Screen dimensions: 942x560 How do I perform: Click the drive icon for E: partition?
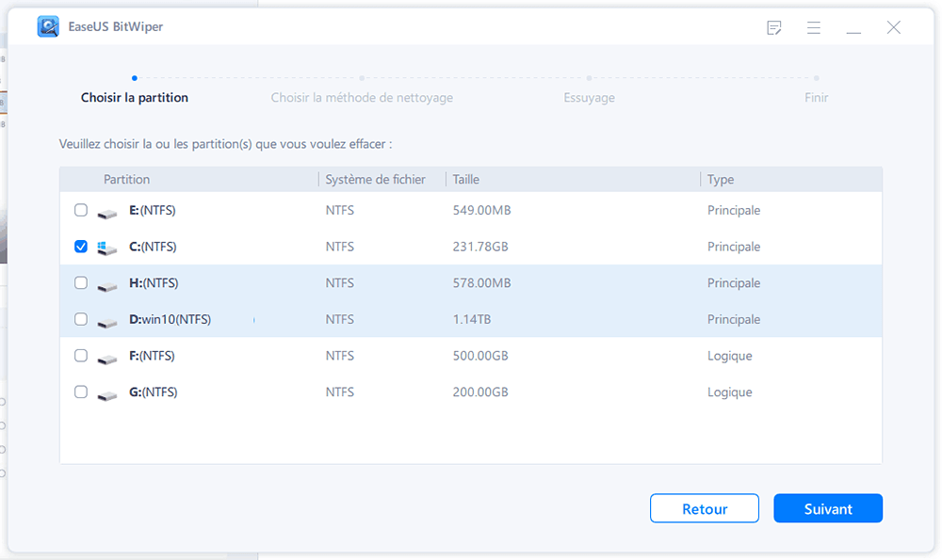(x=108, y=212)
